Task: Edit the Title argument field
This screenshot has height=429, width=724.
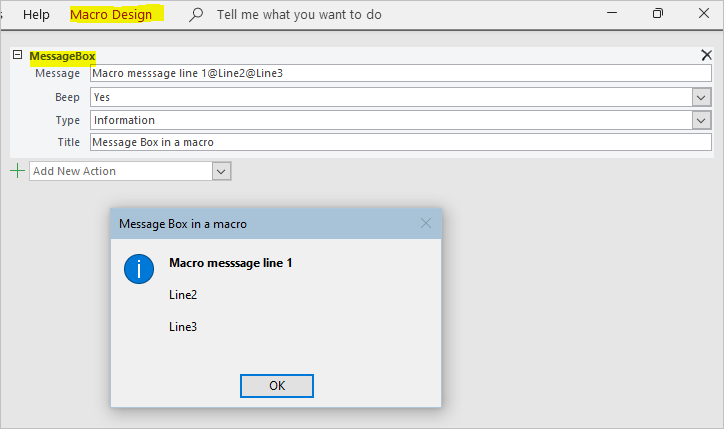Action: (x=400, y=142)
